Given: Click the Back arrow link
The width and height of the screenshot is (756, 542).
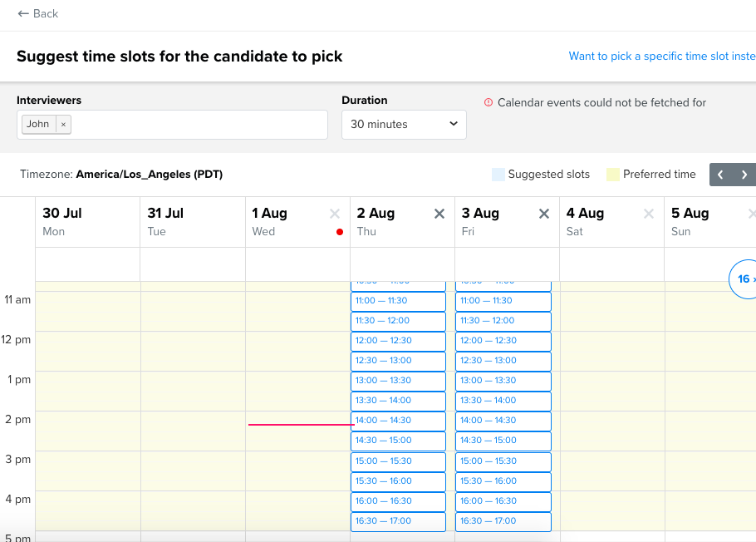Looking at the screenshot, I should coord(37,13).
